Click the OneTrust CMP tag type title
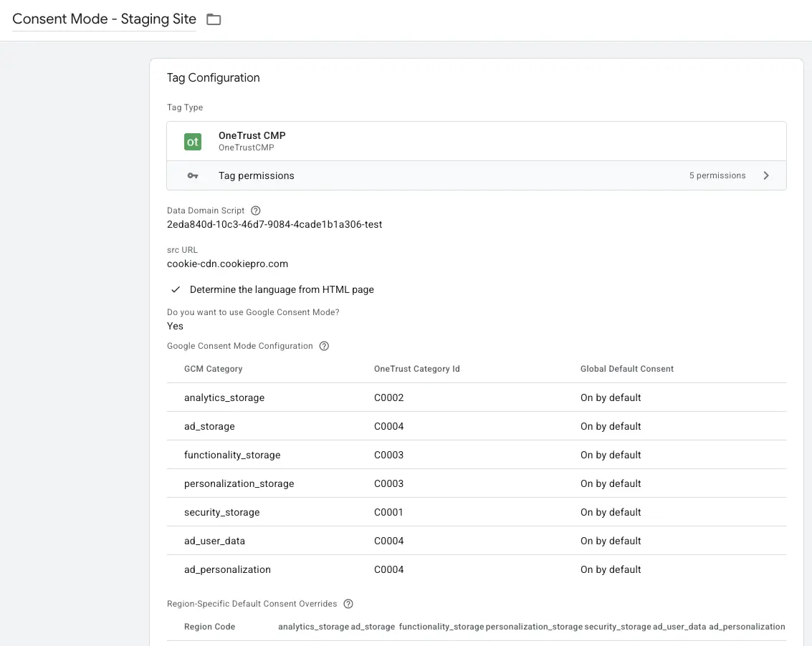The height and width of the screenshot is (646, 812). pos(252,135)
